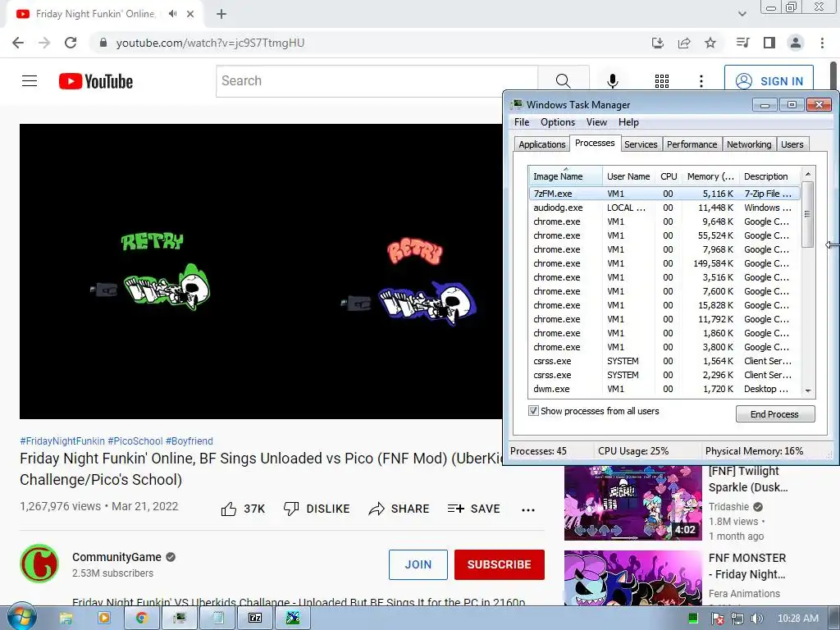Open the #FridayNightFunkin hashtag
840x630 pixels.
pyautogui.click(x=62, y=441)
